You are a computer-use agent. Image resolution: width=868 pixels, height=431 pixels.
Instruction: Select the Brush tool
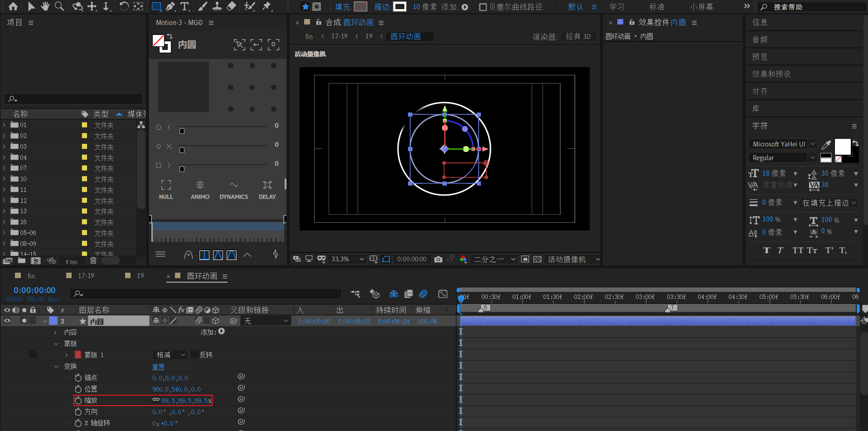pos(203,6)
